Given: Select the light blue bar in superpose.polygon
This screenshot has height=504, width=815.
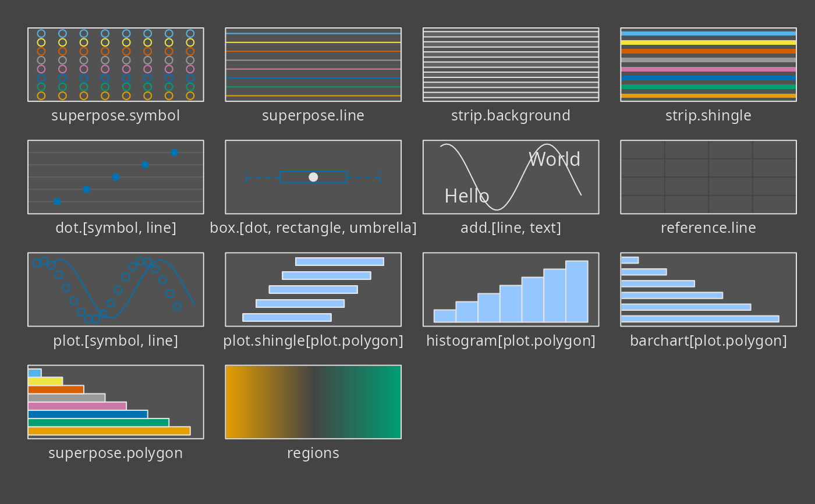Looking at the screenshot, I should [x=34, y=373].
